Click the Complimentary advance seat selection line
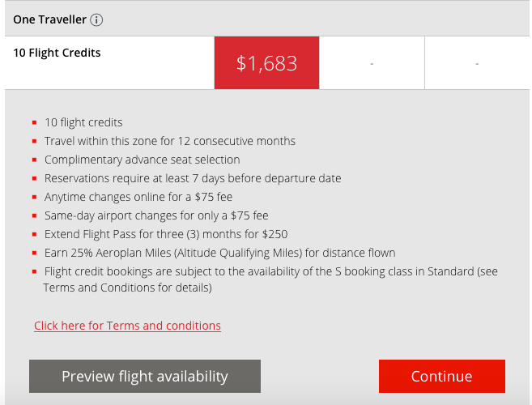The width and height of the screenshot is (532, 405). [x=143, y=160]
